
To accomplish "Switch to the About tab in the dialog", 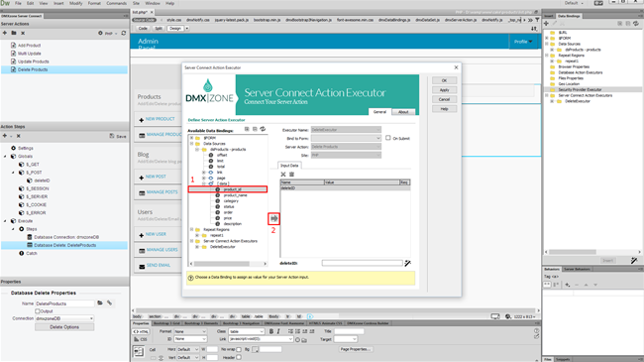I will coord(403,111).
